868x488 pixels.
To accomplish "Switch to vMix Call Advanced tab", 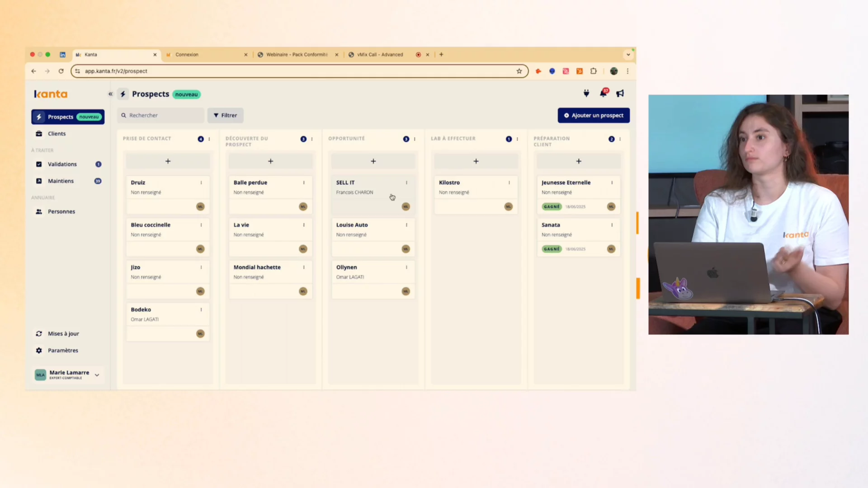I will (x=388, y=55).
